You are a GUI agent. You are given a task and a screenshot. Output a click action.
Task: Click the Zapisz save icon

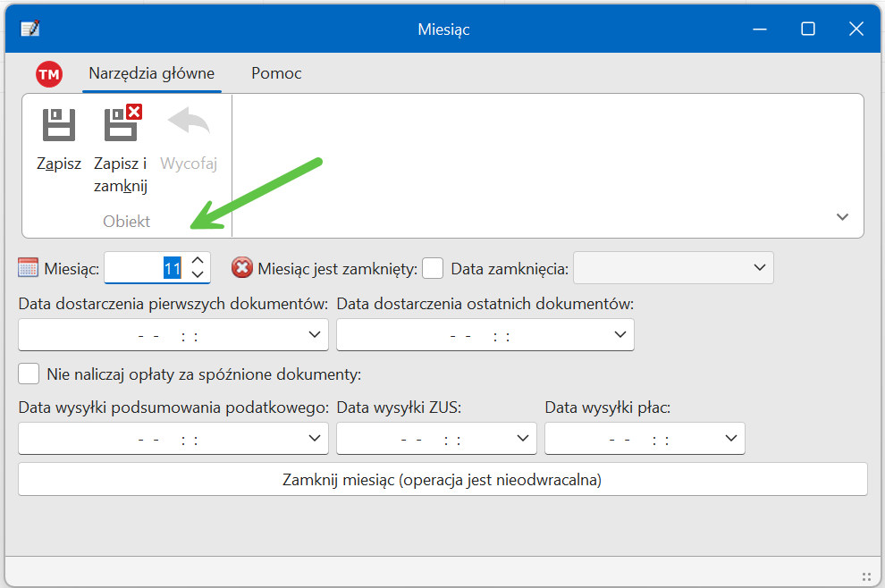click(59, 125)
